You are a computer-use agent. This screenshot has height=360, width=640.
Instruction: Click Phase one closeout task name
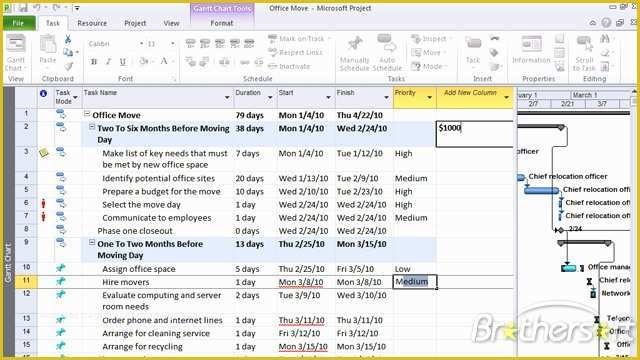(x=135, y=231)
